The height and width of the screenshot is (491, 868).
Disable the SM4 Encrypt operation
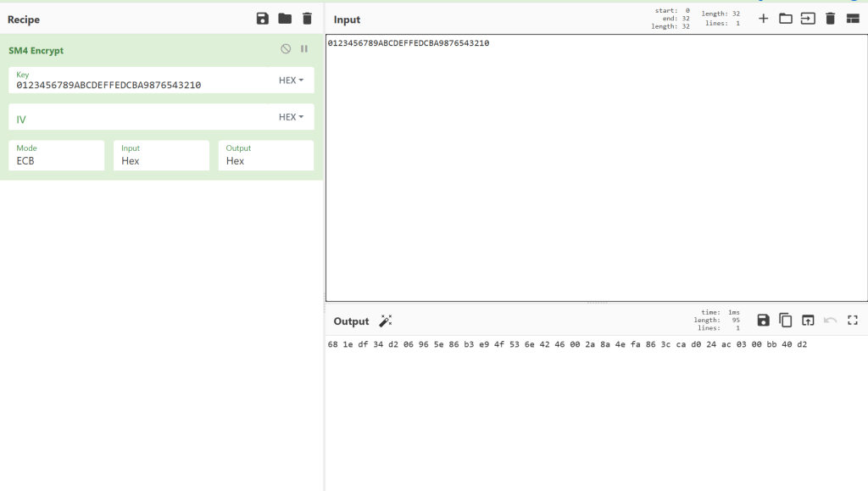pyautogui.click(x=287, y=49)
